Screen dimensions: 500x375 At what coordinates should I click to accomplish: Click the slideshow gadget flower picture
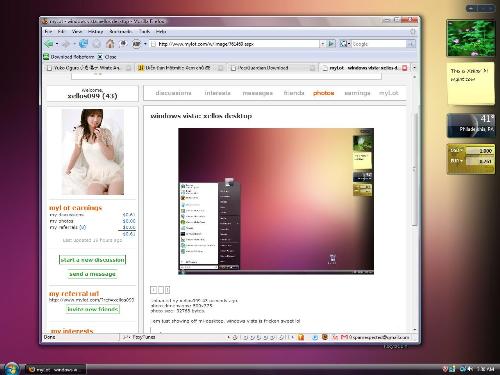click(x=471, y=38)
